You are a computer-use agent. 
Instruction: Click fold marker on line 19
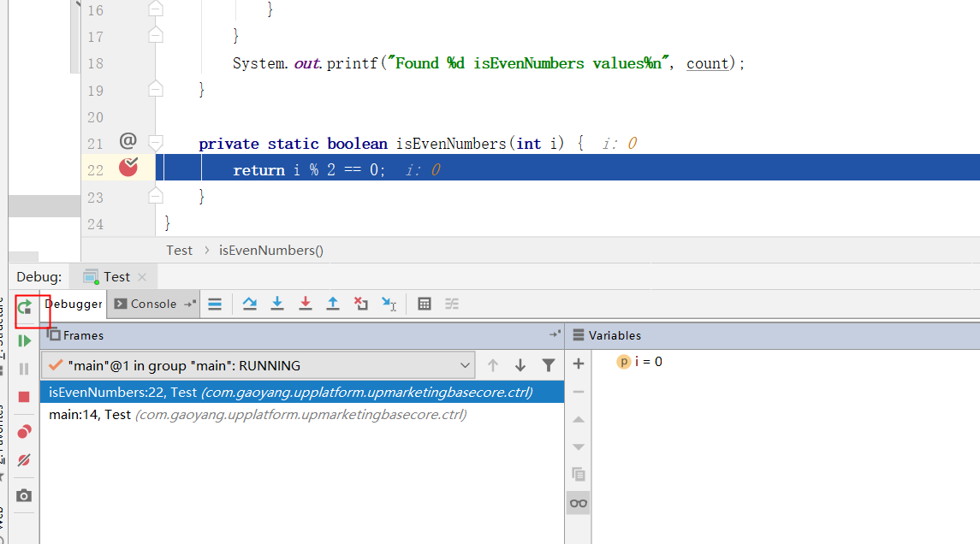pos(156,89)
